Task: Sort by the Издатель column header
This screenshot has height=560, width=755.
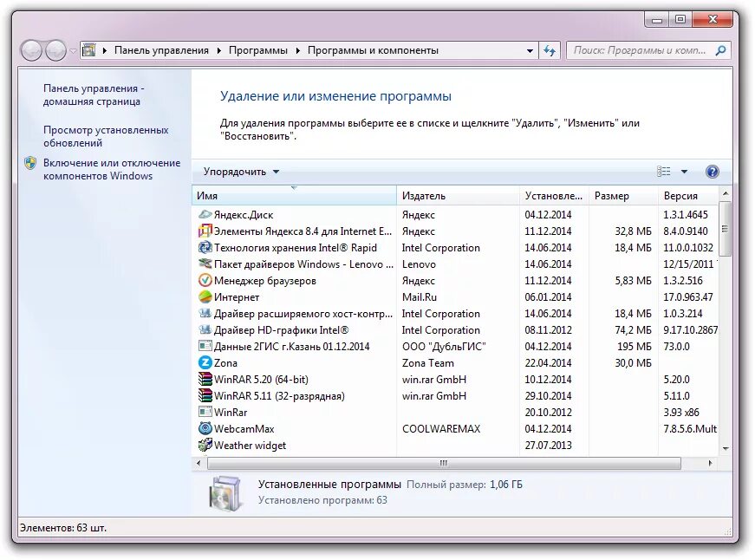Action: 458,196
